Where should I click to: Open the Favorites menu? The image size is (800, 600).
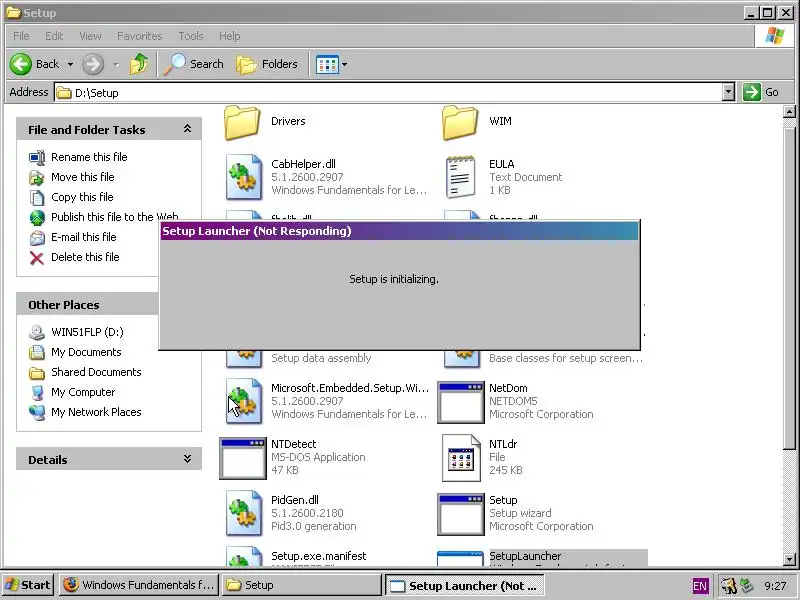pos(139,36)
